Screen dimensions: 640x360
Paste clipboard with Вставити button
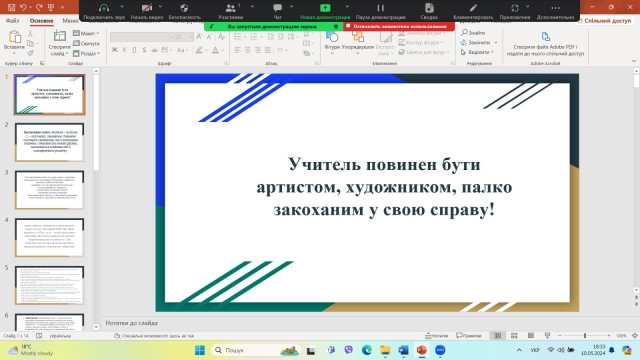pos(14,42)
